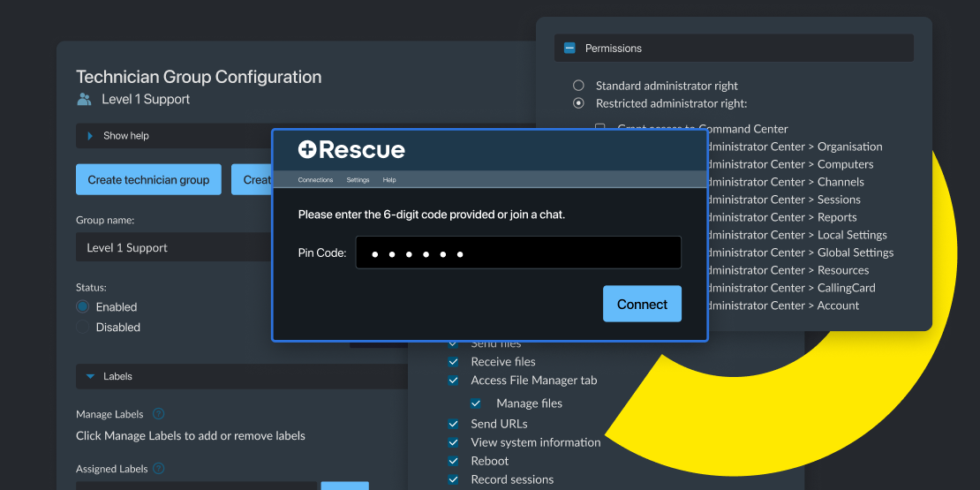Screen dimensions: 980x490
Task: Click Administrator Center > Account text
Action: [783, 305]
